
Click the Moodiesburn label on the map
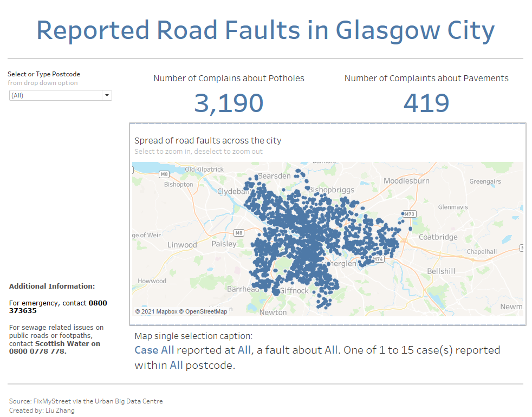tap(406, 181)
